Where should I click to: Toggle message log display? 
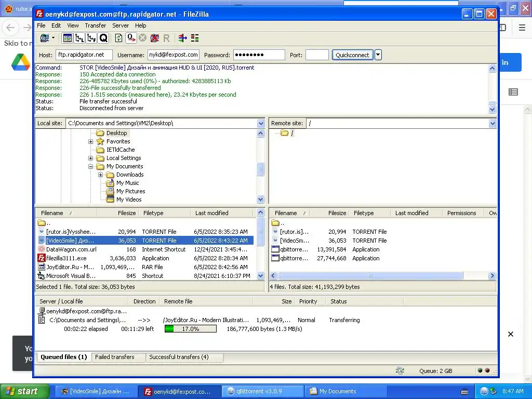click(x=67, y=38)
